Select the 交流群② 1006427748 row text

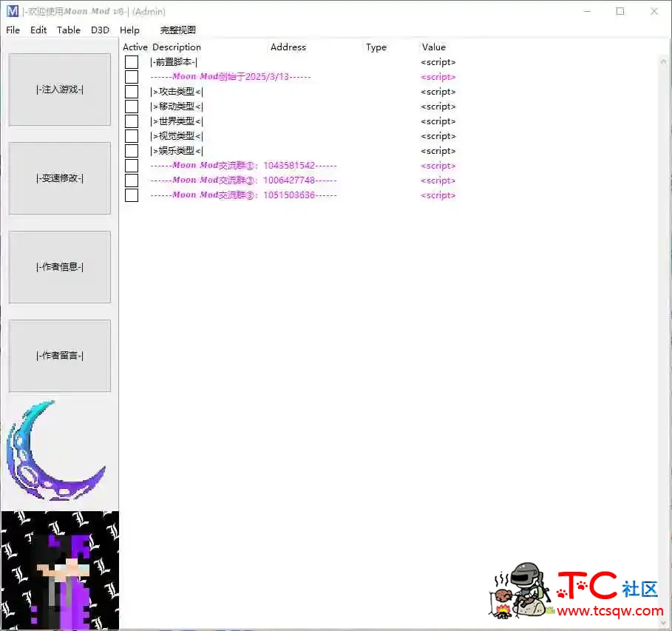click(243, 180)
